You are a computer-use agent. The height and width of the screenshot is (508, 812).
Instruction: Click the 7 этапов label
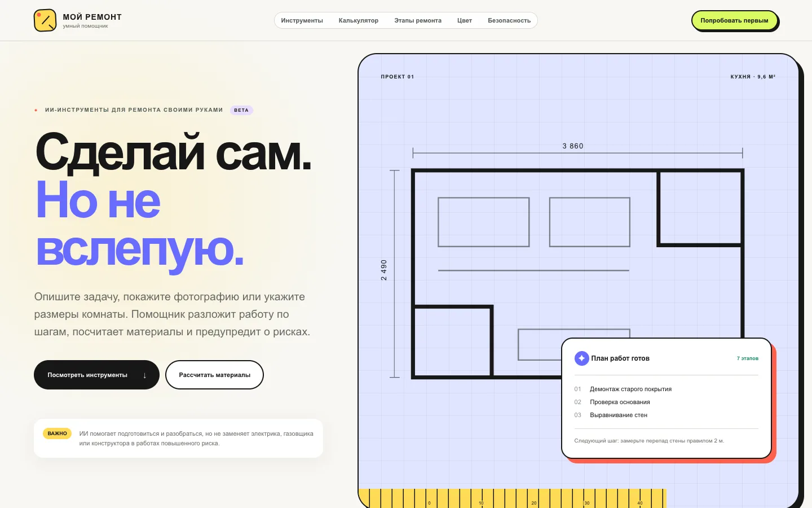click(747, 358)
